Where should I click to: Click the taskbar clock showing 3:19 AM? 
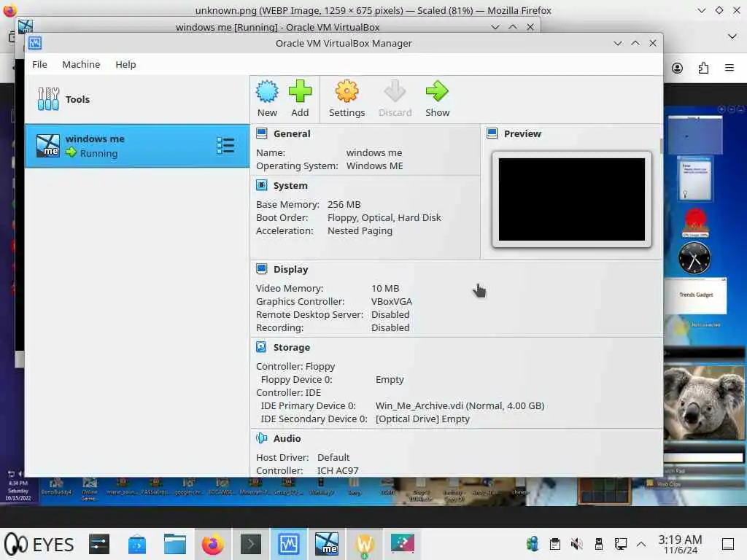pyautogui.click(x=680, y=544)
